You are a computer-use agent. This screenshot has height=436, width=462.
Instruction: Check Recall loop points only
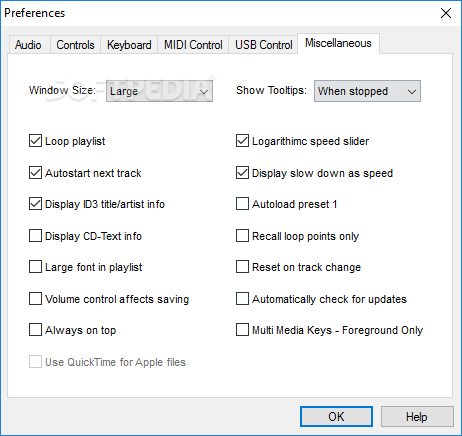click(242, 236)
